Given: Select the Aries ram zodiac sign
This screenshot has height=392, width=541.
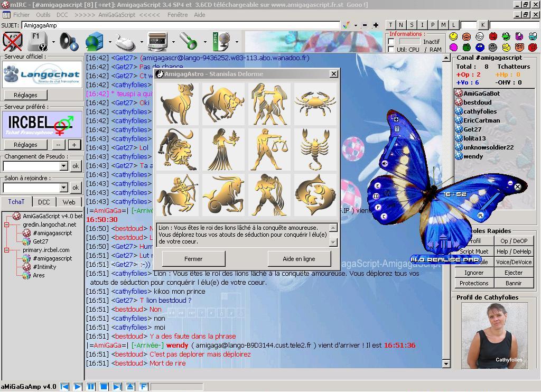Looking at the screenshot, I should [178, 104].
